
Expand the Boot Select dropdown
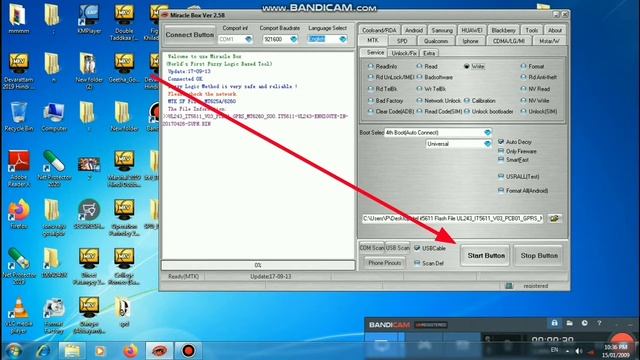(487, 132)
